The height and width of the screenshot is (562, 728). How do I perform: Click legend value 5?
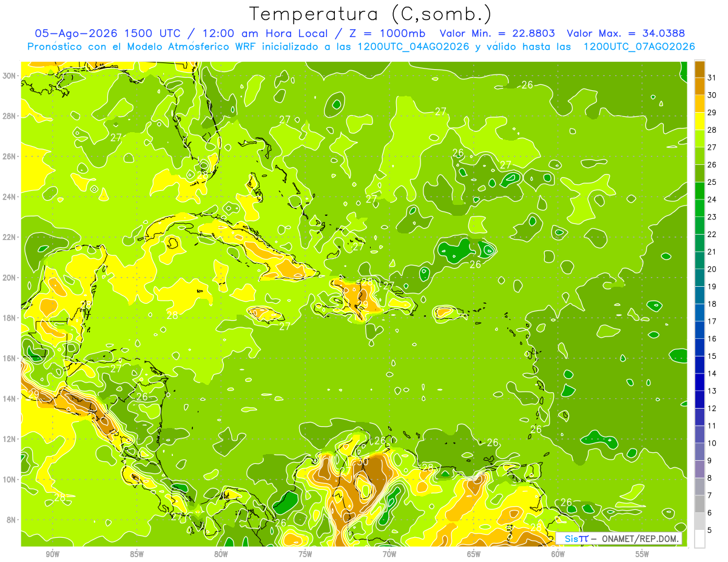pos(710,530)
